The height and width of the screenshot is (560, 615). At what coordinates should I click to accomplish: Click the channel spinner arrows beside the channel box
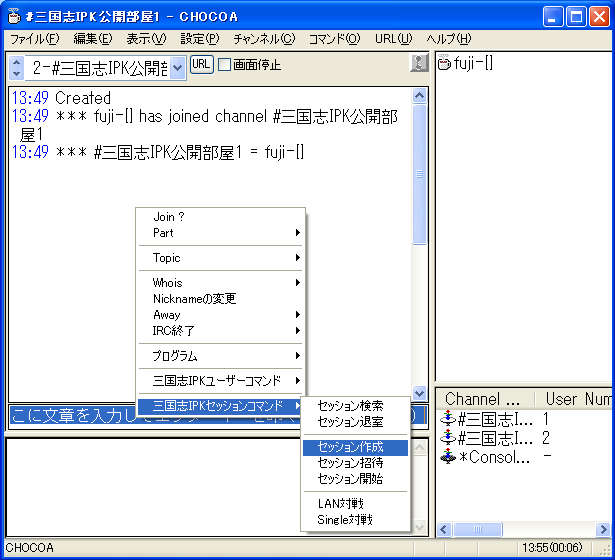[x=17, y=67]
